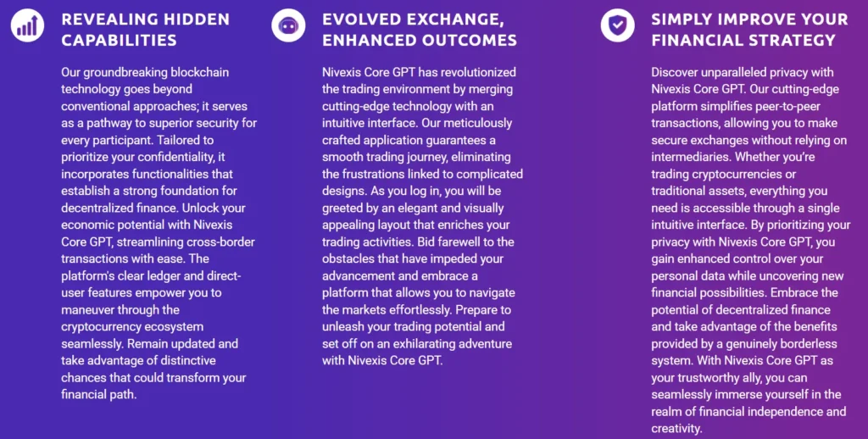Click the closing words "financial path." in first column
868x439 pixels.
tap(99, 394)
